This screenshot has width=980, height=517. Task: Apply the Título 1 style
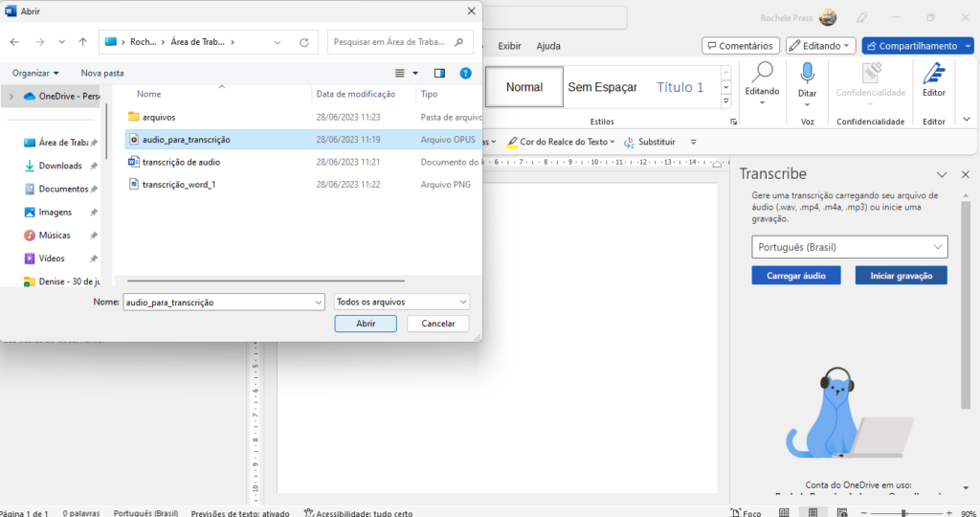680,87
